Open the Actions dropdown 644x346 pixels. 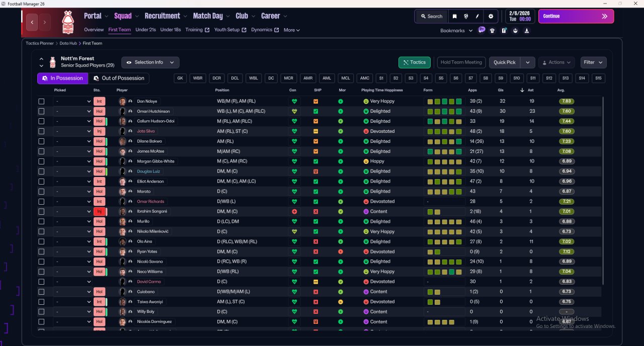pos(556,62)
